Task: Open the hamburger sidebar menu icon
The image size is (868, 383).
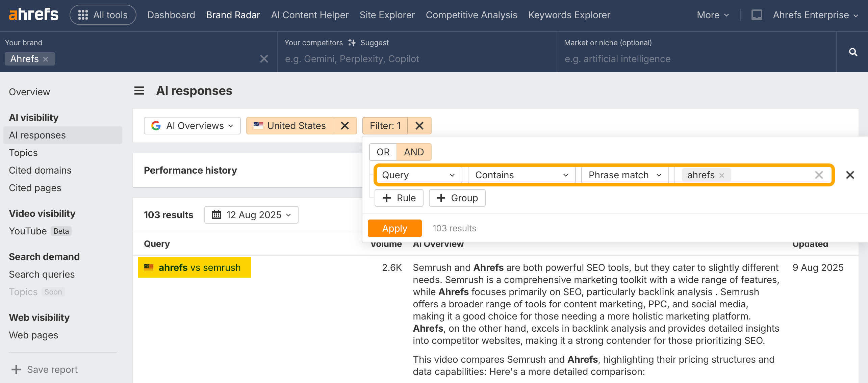Action: point(139,91)
